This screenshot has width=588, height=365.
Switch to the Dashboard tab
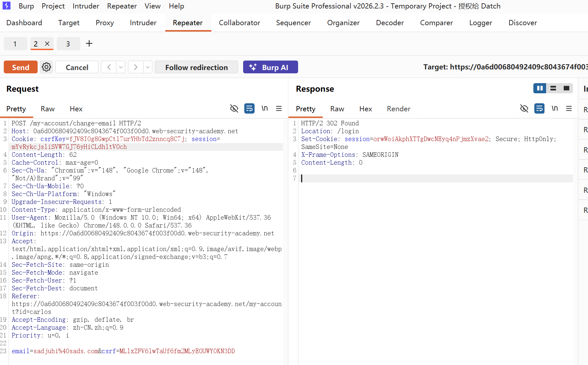[x=24, y=23]
